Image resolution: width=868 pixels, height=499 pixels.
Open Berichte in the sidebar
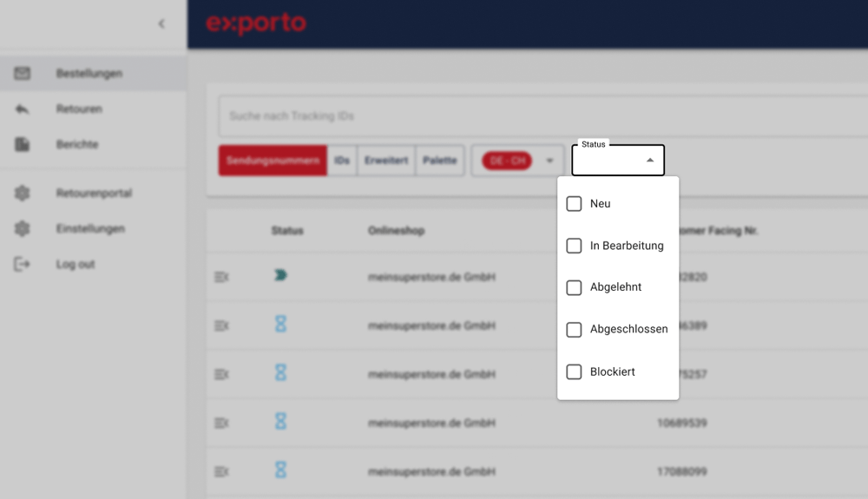[93, 144]
